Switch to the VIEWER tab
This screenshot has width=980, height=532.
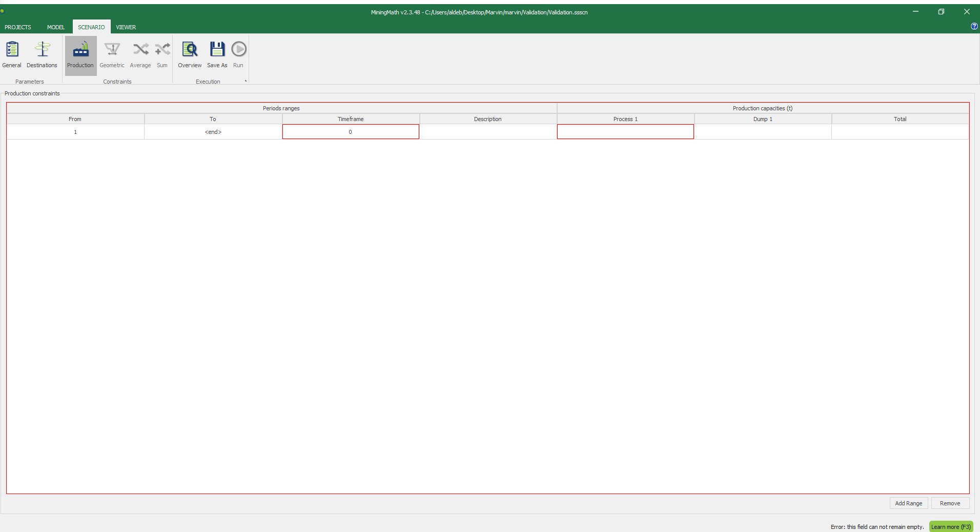point(126,27)
